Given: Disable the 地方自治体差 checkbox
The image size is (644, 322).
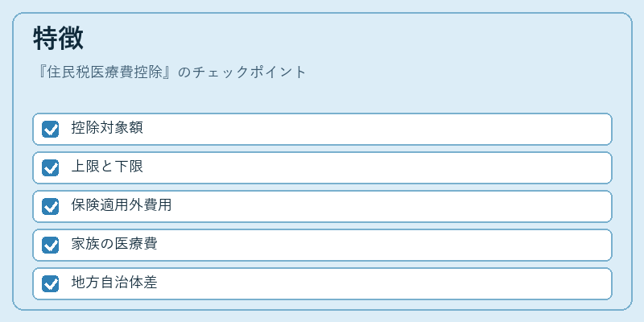Looking at the screenshot, I should coord(50,283).
